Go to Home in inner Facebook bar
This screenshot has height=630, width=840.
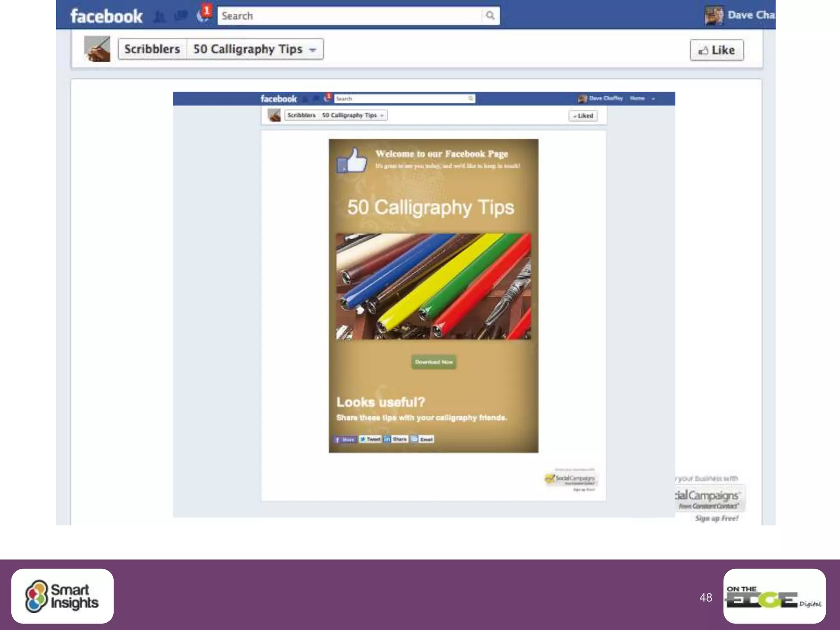[x=637, y=98]
